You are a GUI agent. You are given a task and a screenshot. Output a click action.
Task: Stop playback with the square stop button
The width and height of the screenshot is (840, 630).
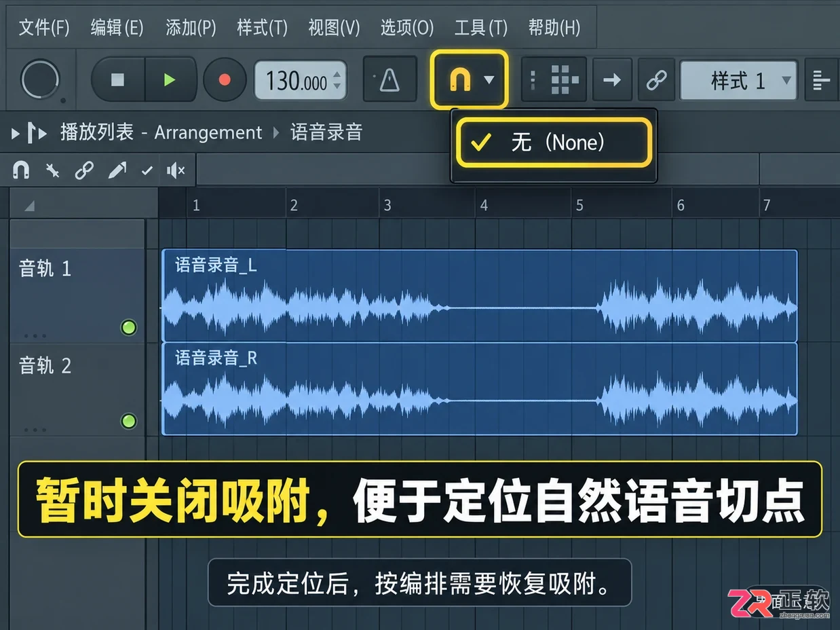point(117,80)
